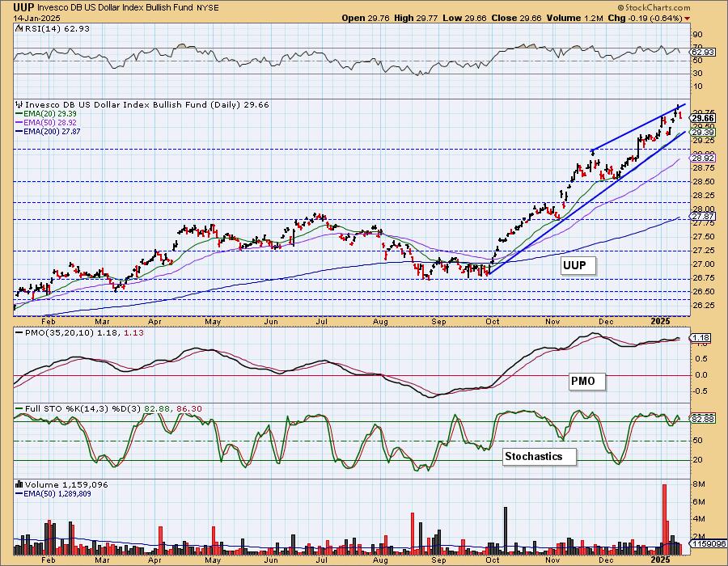Click the Invesco (Daily) 29.66 price legend
This screenshot has width=728, height=566.
coord(146,105)
